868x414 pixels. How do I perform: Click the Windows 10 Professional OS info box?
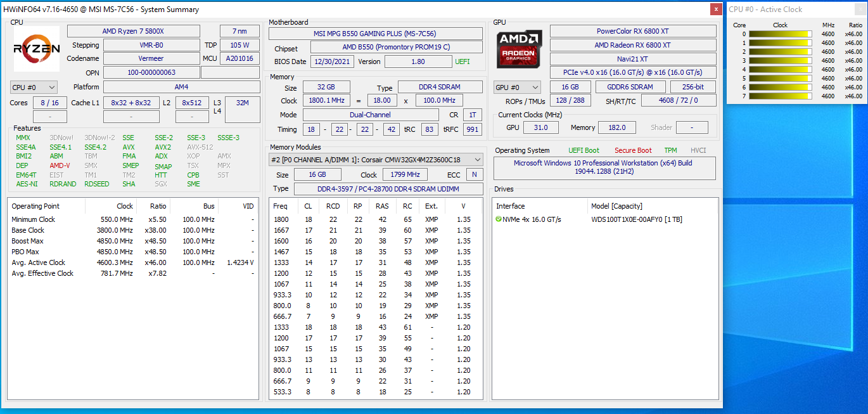(x=605, y=168)
